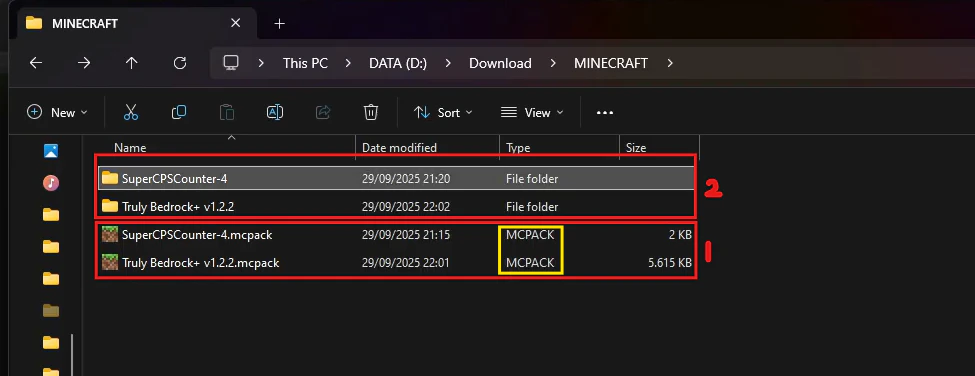
Task: Go back to the previous folder
Action: point(36,63)
